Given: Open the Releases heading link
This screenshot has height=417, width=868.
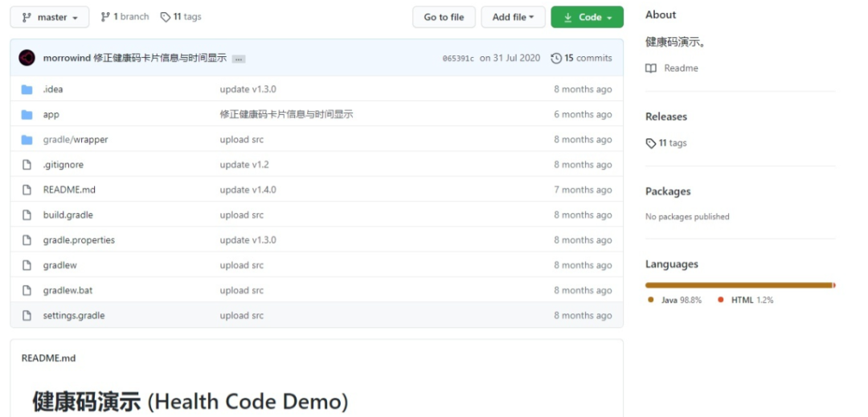Looking at the screenshot, I should [x=666, y=117].
